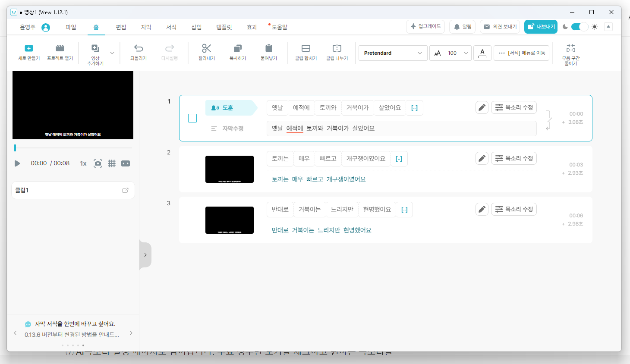630x364 pixels.
Task: Open project via 프로젝트 열기 icon
Action: tap(60, 48)
